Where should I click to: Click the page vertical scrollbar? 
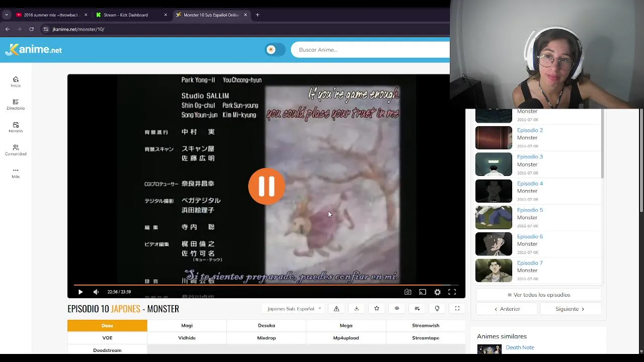(641, 161)
